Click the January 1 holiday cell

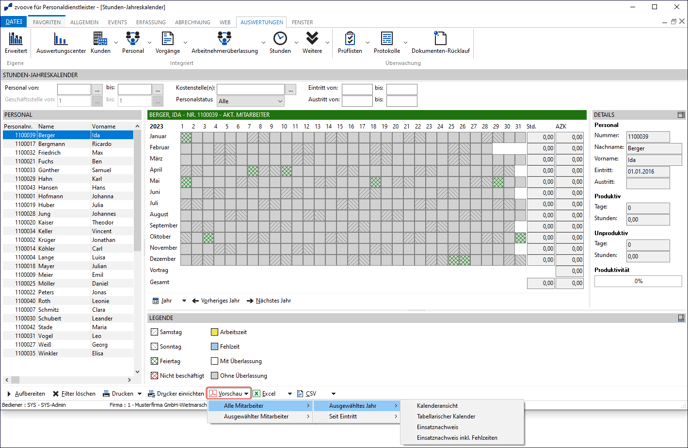pos(186,137)
